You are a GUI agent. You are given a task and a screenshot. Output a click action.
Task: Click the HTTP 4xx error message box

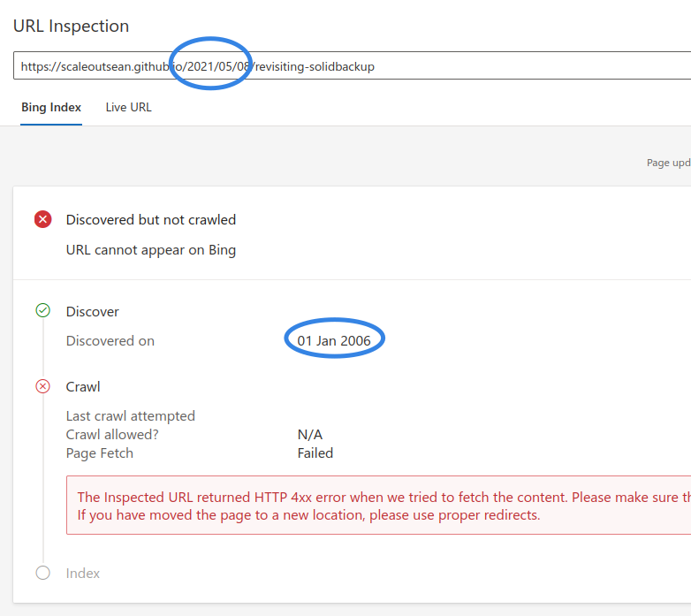point(378,505)
